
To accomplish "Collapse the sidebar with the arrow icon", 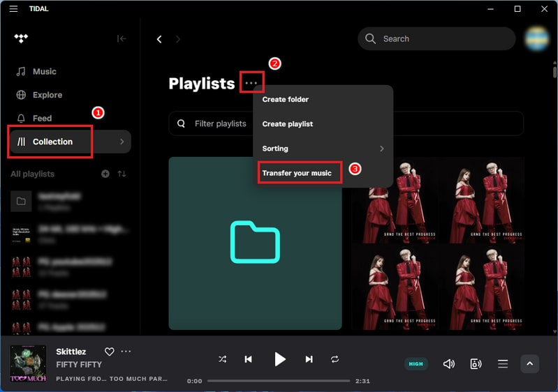I will click(122, 38).
